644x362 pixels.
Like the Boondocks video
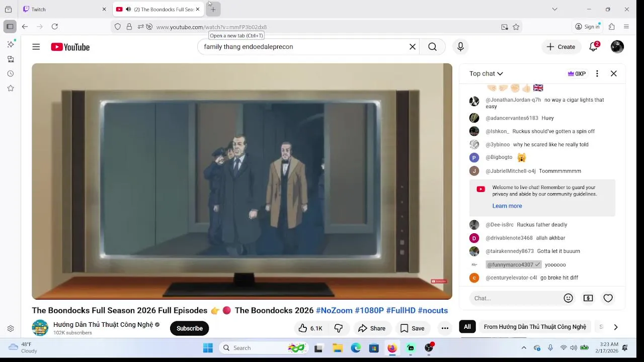pos(310,328)
